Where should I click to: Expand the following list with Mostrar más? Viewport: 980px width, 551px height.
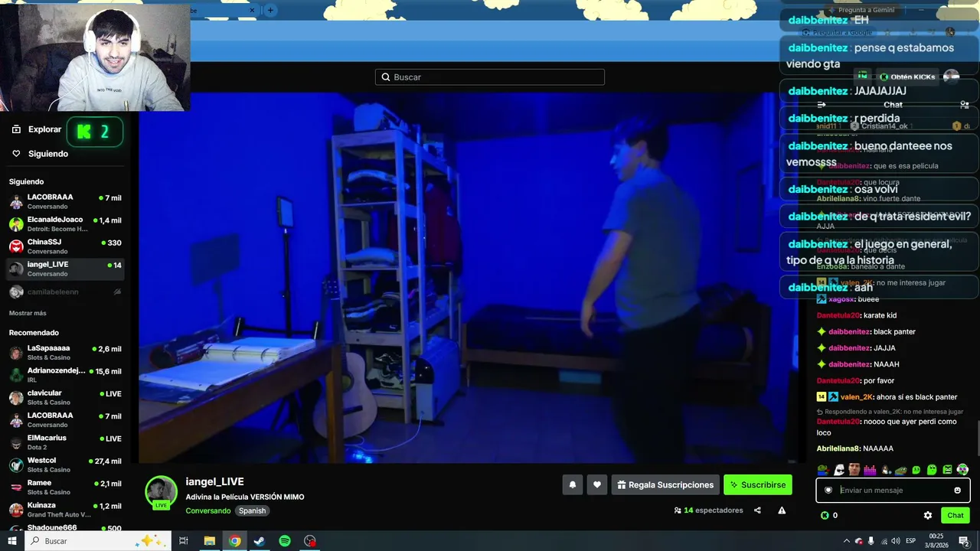tap(28, 313)
